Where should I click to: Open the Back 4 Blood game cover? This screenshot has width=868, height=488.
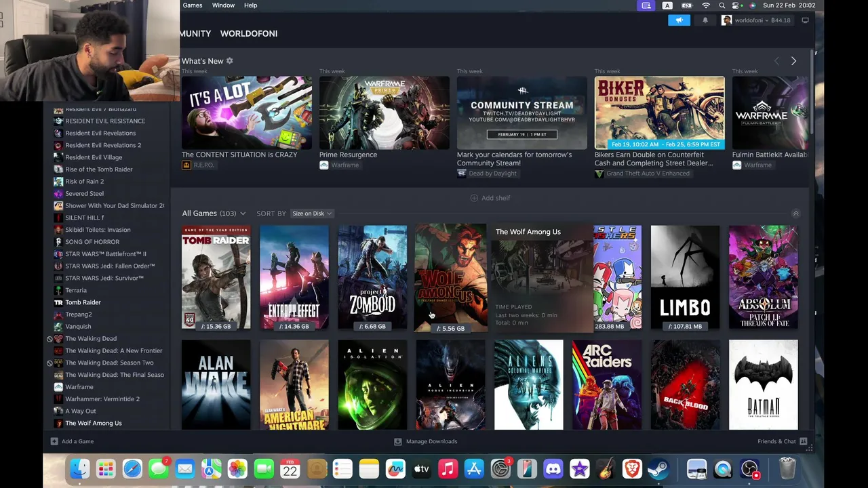(x=685, y=385)
